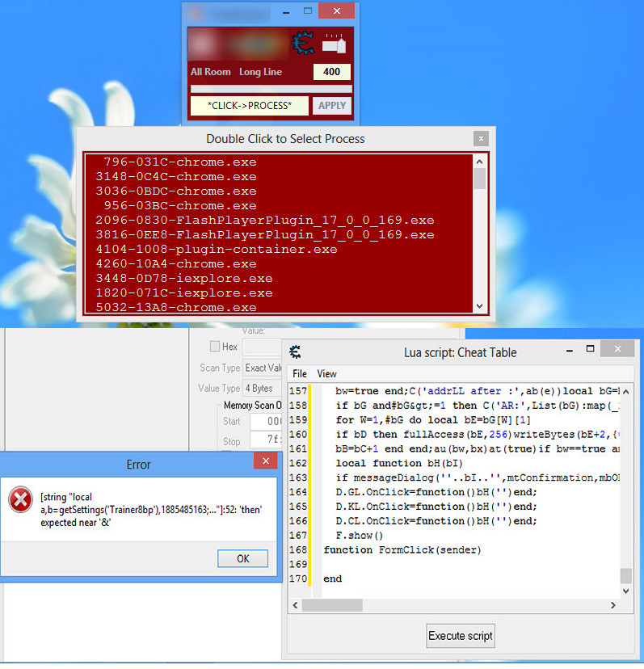This screenshot has height=669, width=644.
Task: Open File menu in Lua script window
Action: [300, 374]
